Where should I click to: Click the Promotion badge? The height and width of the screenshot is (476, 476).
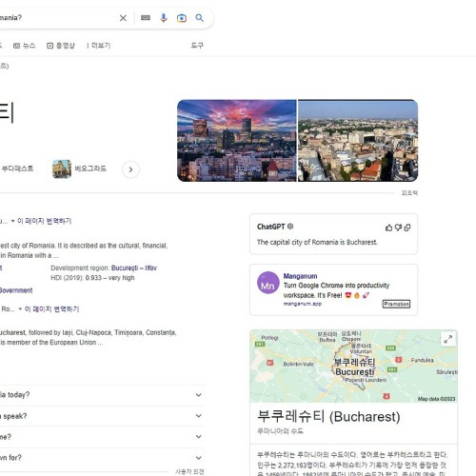[396, 304]
